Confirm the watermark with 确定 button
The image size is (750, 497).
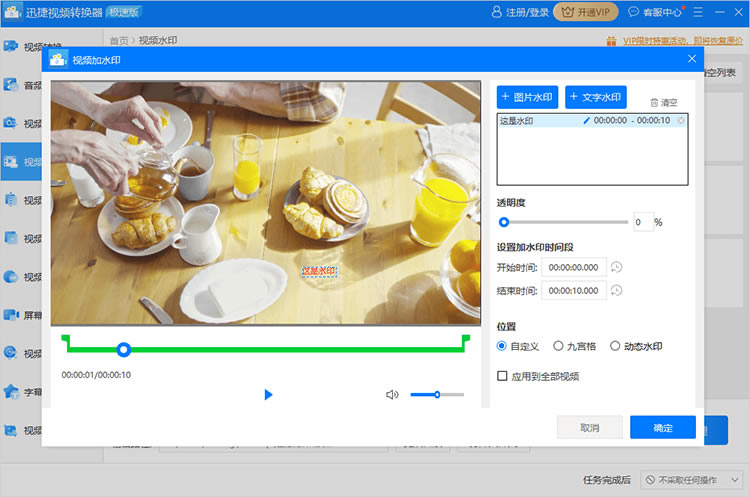click(662, 428)
